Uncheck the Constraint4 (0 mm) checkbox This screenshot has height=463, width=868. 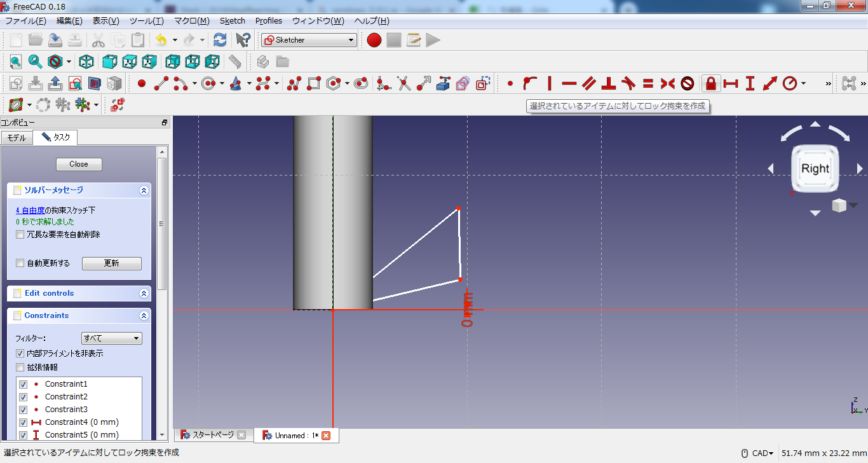pos(24,422)
